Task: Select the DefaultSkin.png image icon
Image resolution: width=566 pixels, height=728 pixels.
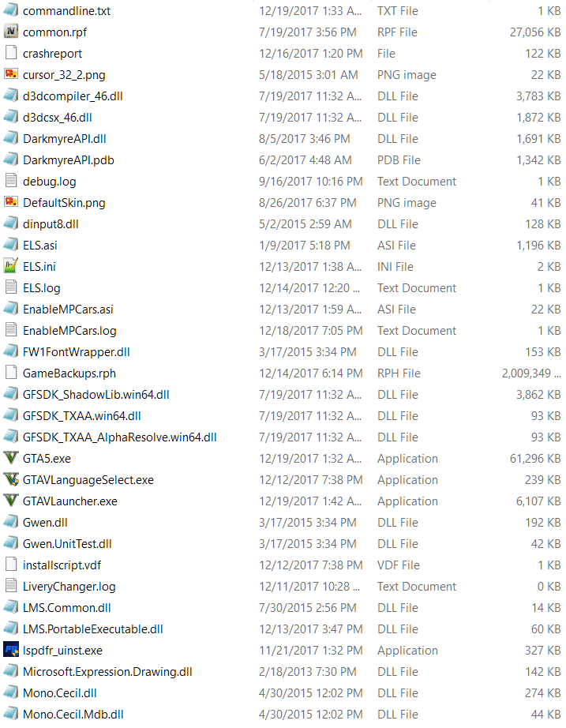Action: click(11, 202)
